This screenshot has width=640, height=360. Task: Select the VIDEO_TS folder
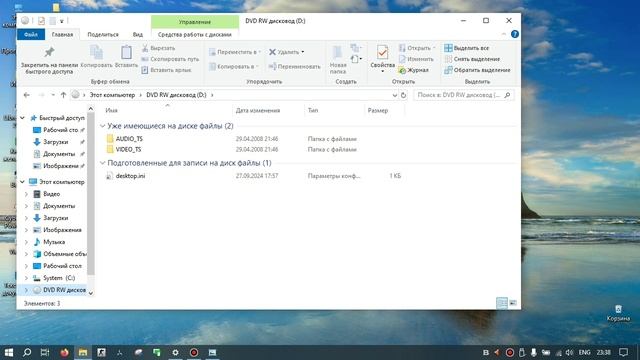[129, 149]
